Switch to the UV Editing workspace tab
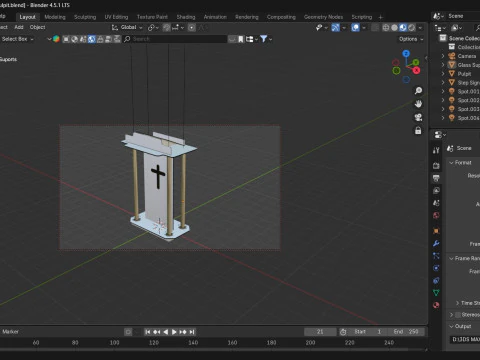Viewport: 480px width, 360px height. tap(116, 17)
